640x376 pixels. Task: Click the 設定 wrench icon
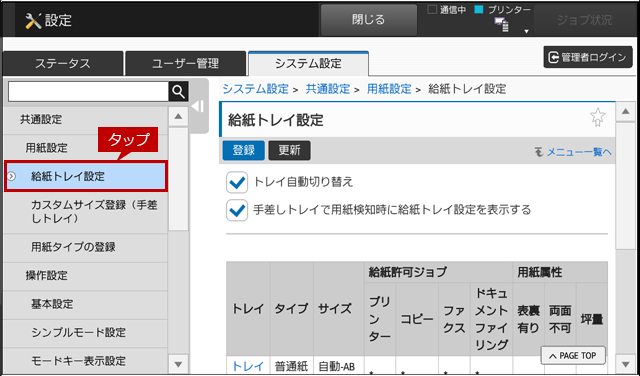33,20
